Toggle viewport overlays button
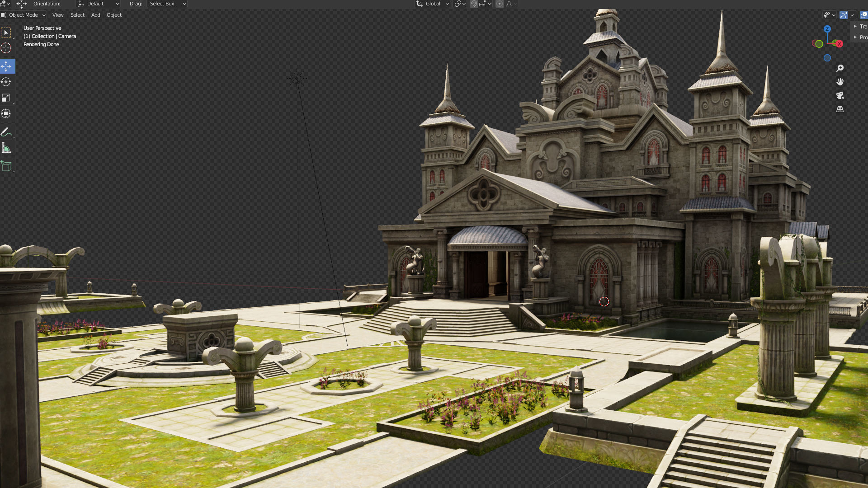The height and width of the screenshot is (488, 868). (863, 15)
